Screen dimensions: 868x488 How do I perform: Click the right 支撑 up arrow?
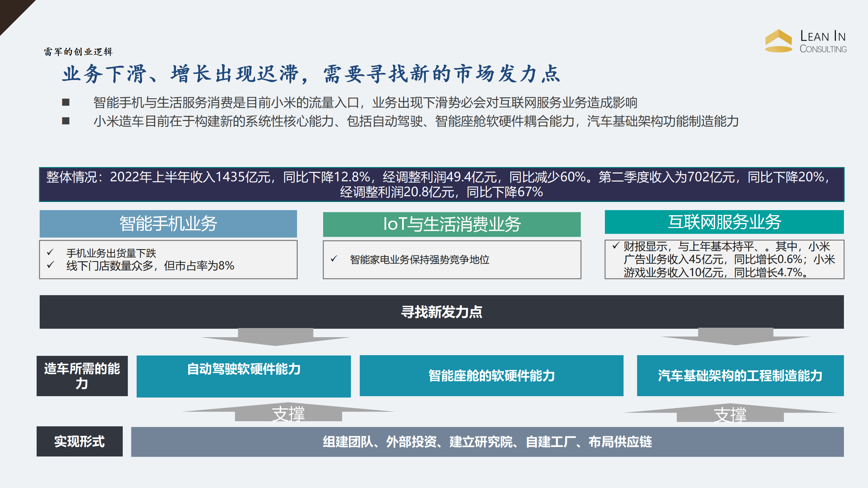coord(730,413)
